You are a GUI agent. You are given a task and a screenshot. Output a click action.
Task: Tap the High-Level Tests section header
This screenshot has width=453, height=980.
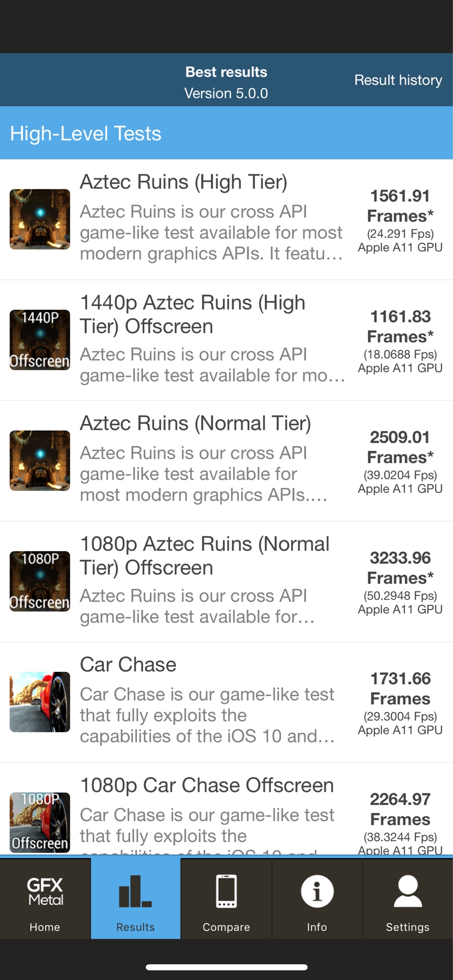pyautogui.click(x=226, y=133)
